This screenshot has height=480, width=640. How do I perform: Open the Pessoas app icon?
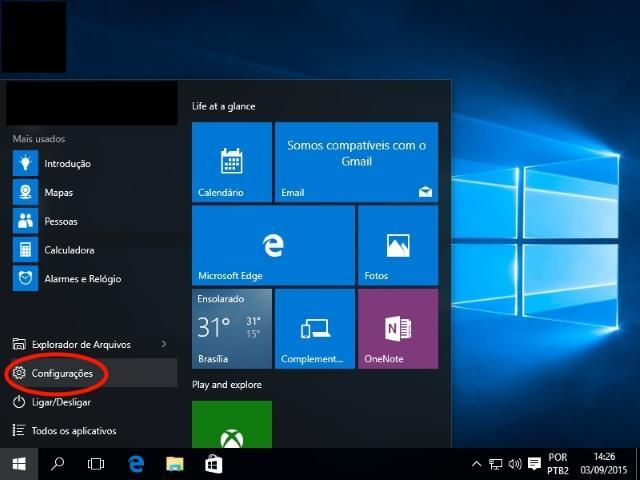[25, 221]
